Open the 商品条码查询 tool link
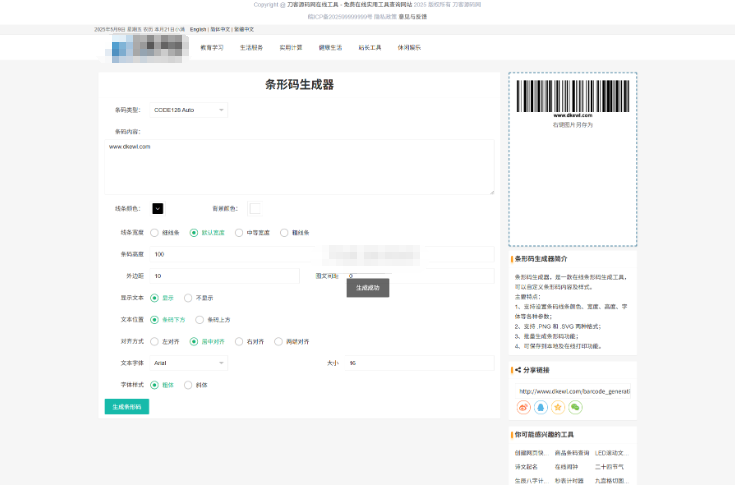 tap(572, 453)
